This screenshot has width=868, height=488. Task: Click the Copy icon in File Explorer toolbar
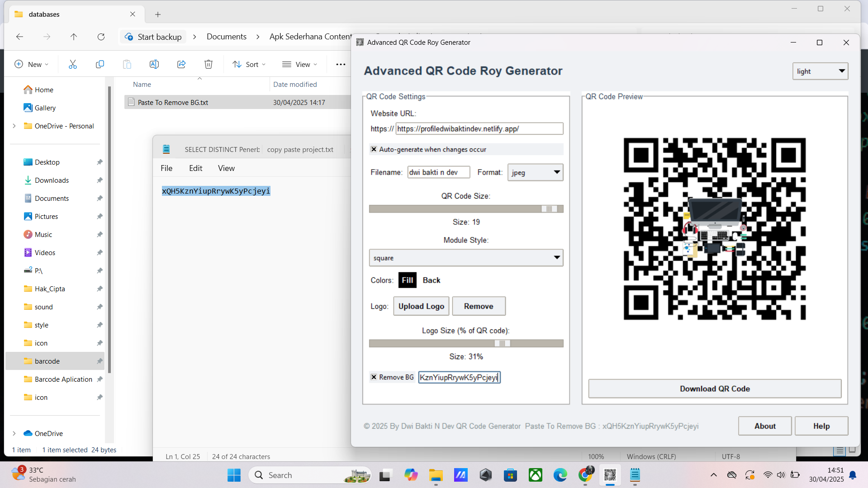(100, 65)
